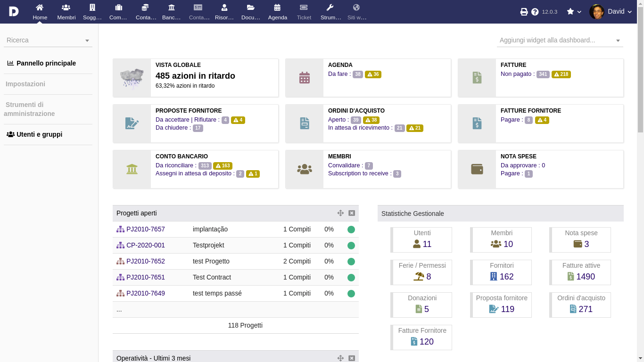Viewport: 644px width, 362px height.
Task: Open Nota spese statistic showing 3
Action: pos(580,240)
